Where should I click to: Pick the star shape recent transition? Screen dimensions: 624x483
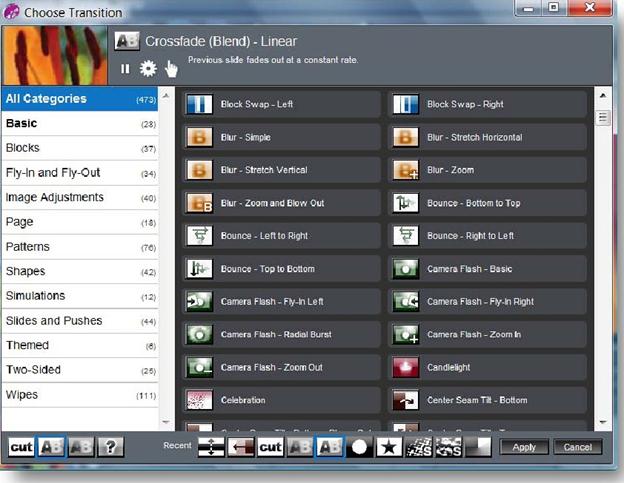[389, 447]
